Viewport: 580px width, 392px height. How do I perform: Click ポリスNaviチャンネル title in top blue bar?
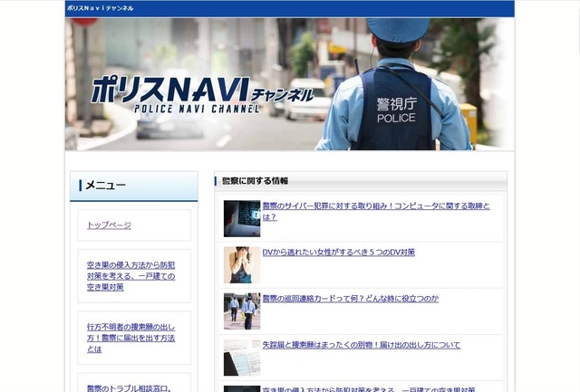[100, 8]
